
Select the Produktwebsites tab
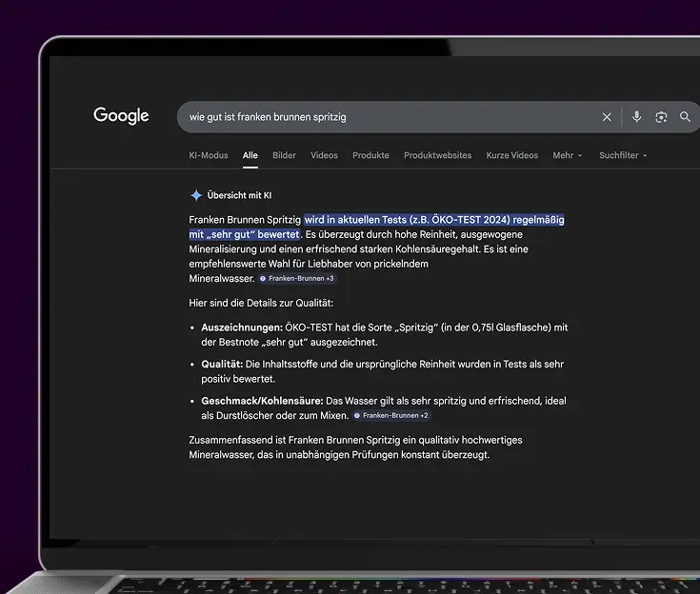coord(437,155)
